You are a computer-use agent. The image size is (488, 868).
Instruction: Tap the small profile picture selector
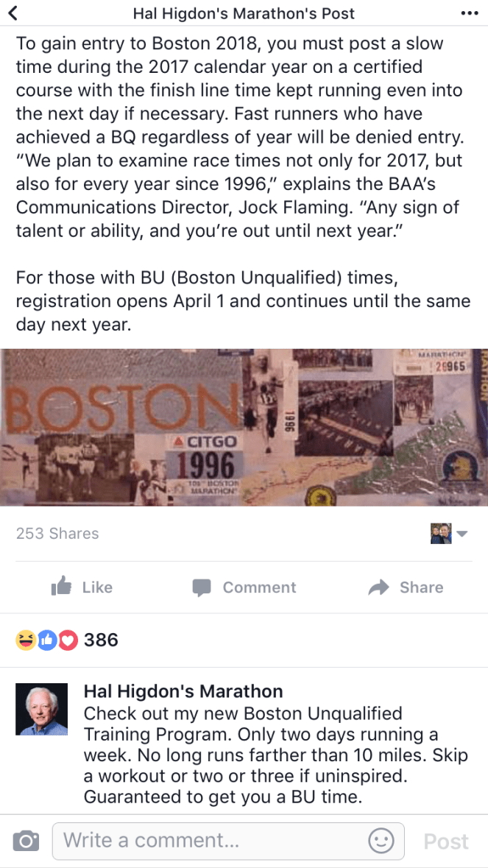pyautogui.click(x=441, y=534)
